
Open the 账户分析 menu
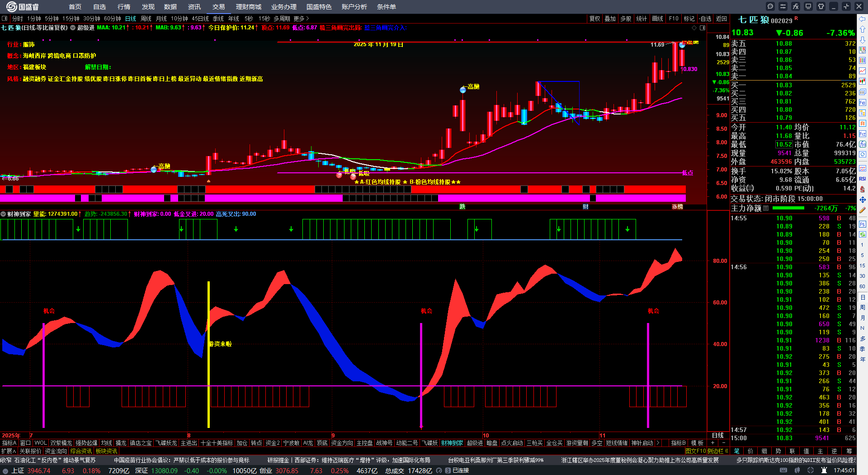point(354,7)
